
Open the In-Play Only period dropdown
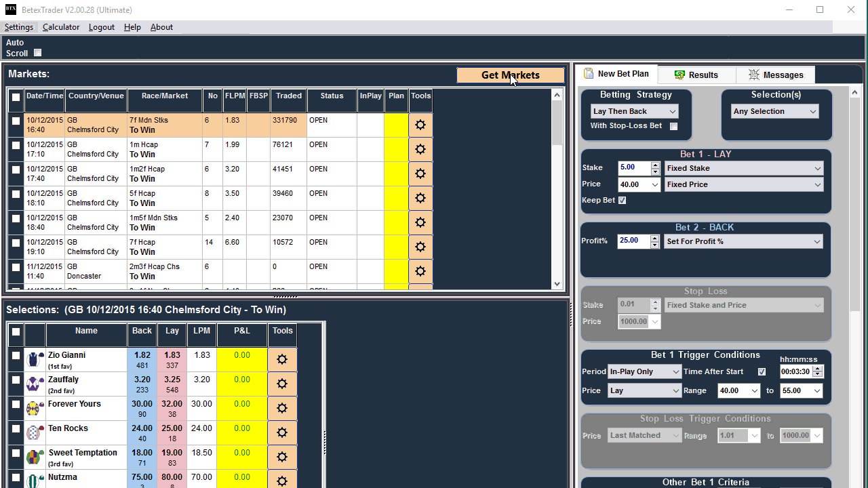tap(644, 371)
